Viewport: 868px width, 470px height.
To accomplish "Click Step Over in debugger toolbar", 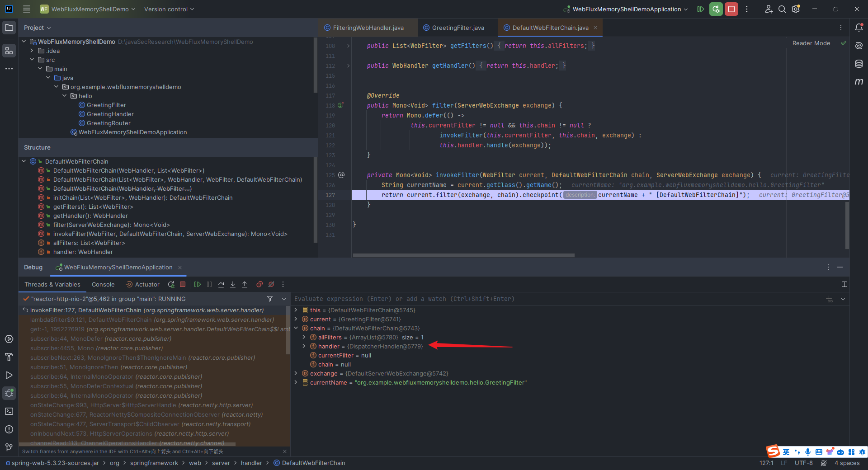I will click(x=221, y=284).
